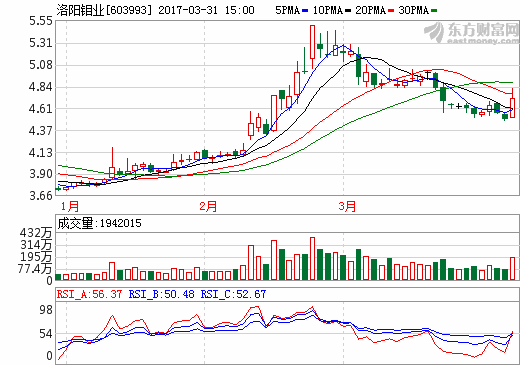Click the stock title 洛阳钼业[603993]
The width and height of the screenshot is (520, 365).
pyautogui.click(x=104, y=10)
